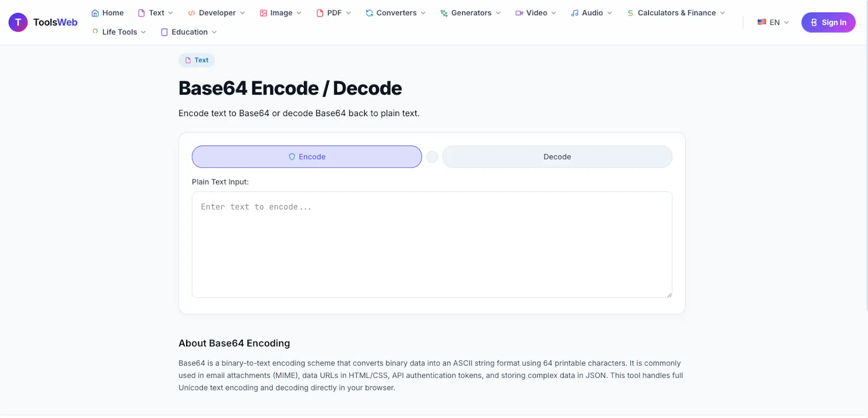The image size is (868, 418).
Task: Click the Base64 Encode / Decode heading
Action: point(290,88)
